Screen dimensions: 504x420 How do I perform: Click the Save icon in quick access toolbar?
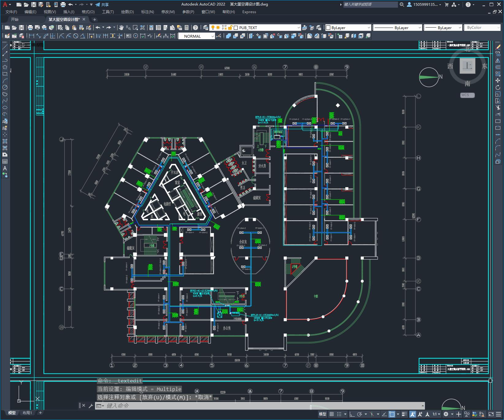[x=34, y=5]
